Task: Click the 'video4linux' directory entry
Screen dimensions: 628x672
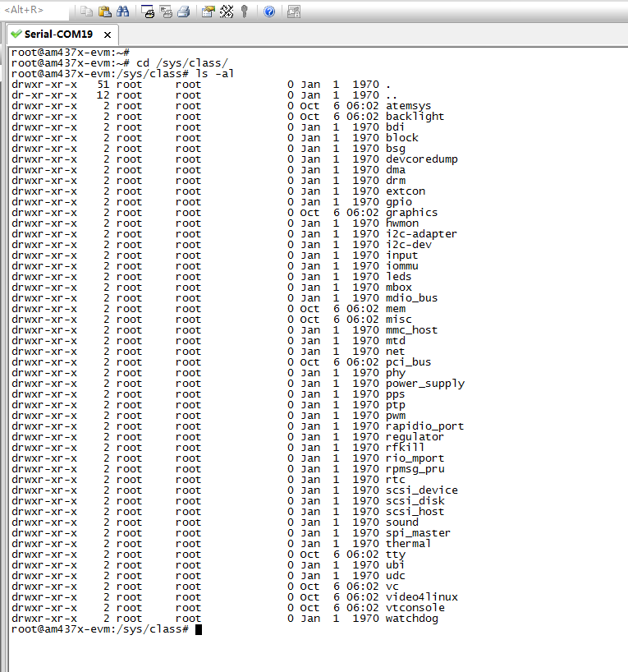Action: click(421, 597)
